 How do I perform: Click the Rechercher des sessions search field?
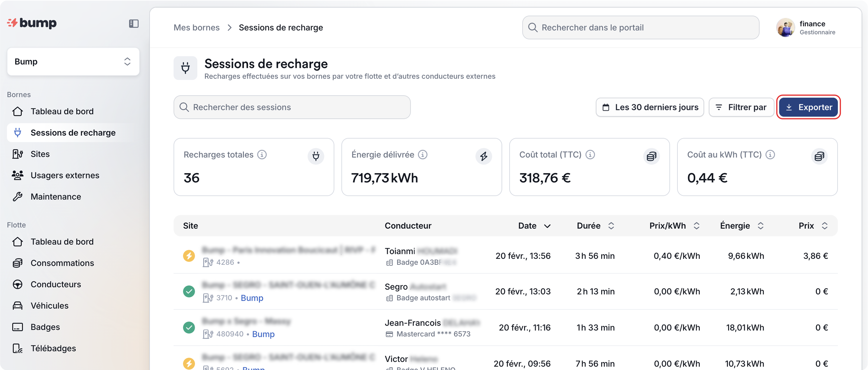(x=292, y=107)
